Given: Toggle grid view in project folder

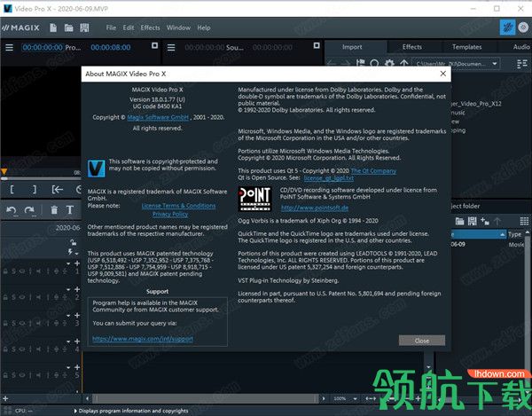Looking at the screenshot, I should coord(524,222).
